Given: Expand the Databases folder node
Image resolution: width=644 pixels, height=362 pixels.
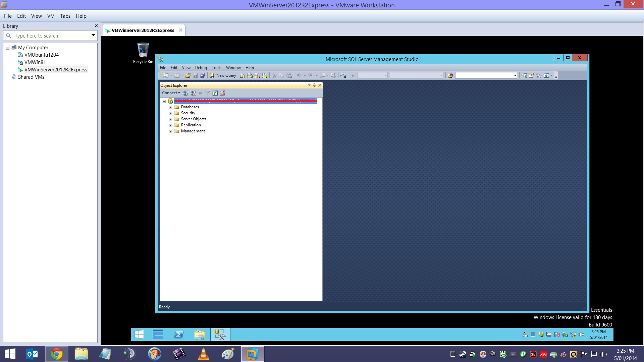Looking at the screenshot, I should (170, 107).
